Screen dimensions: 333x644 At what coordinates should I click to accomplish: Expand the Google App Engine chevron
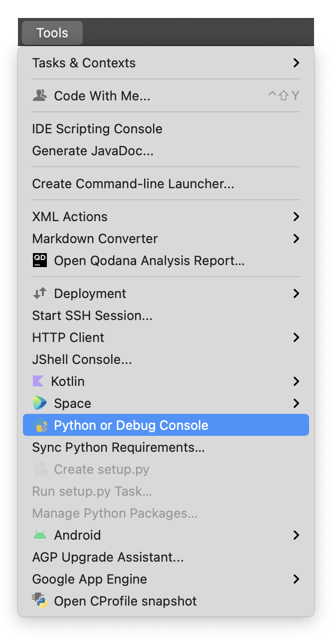pyautogui.click(x=296, y=579)
